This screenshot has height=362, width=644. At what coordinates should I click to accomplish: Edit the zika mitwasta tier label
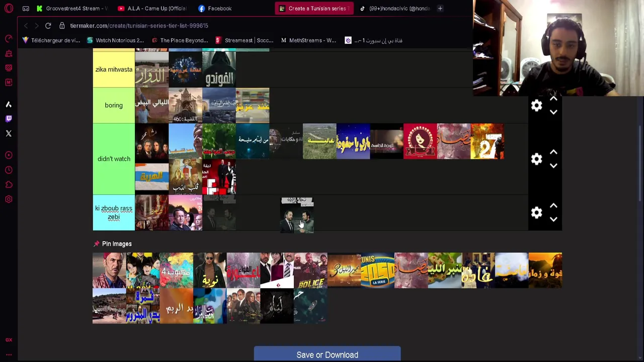114,69
